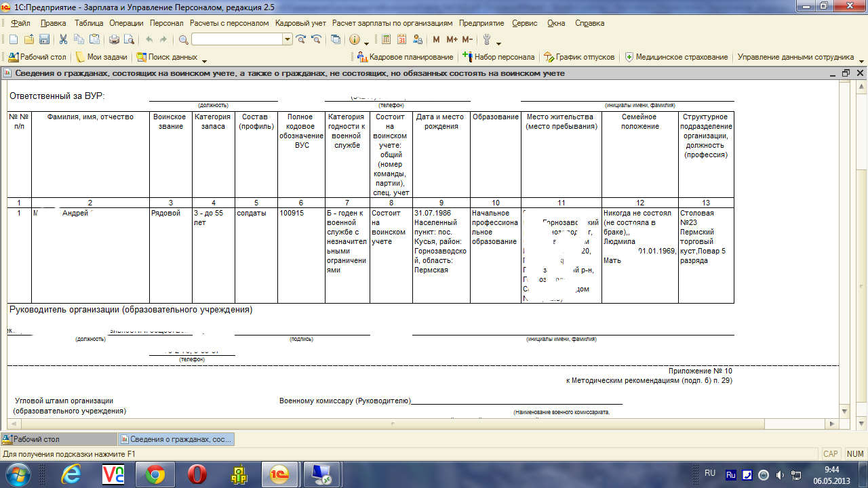Open the Файл menu
Screen dimensions: 868x488
20,23
